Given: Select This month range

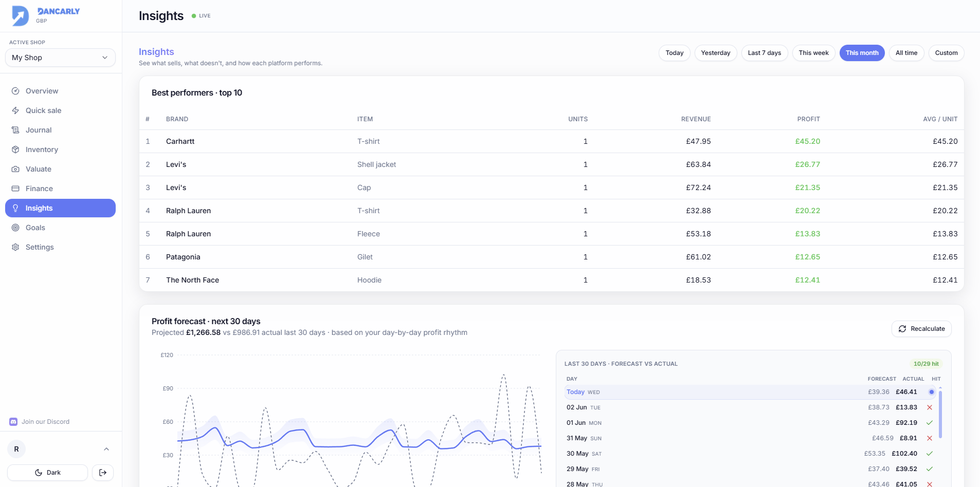Looking at the screenshot, I should click(x=862, y=53).
